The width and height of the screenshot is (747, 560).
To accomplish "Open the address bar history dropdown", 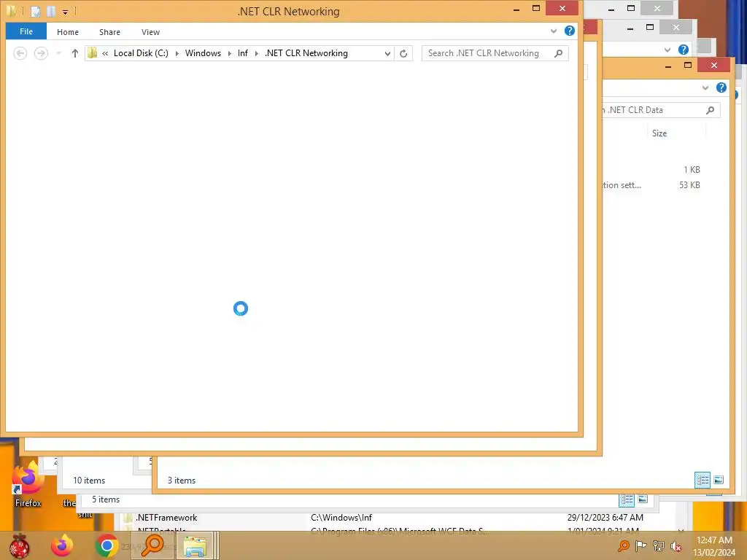I will (387, 53).
